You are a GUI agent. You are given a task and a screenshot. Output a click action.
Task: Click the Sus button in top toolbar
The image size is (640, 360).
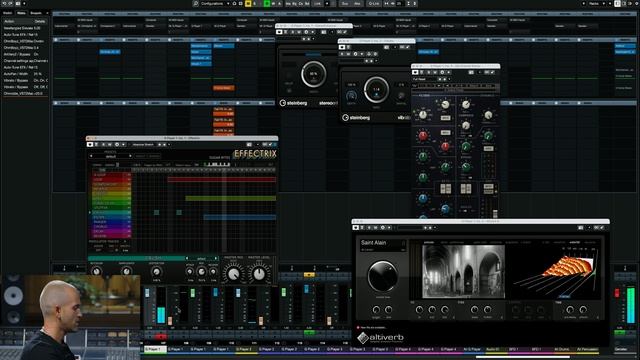tap(345, 3)
